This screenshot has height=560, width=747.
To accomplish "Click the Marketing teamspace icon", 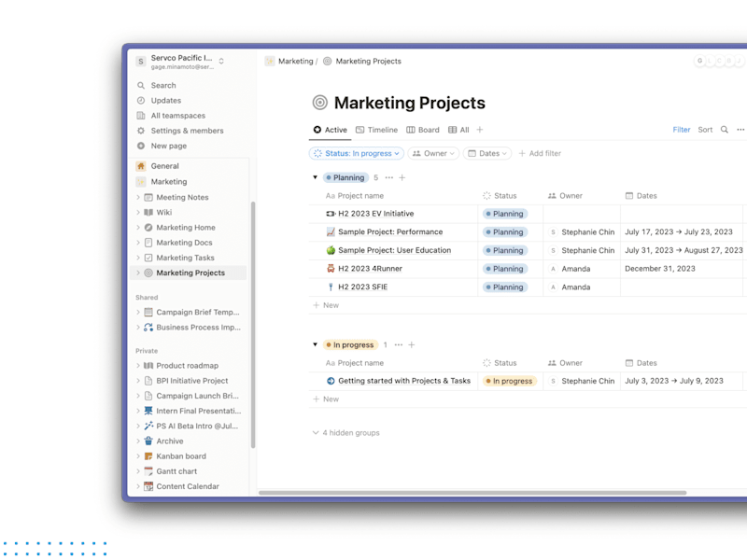I will tap(141, 182).
